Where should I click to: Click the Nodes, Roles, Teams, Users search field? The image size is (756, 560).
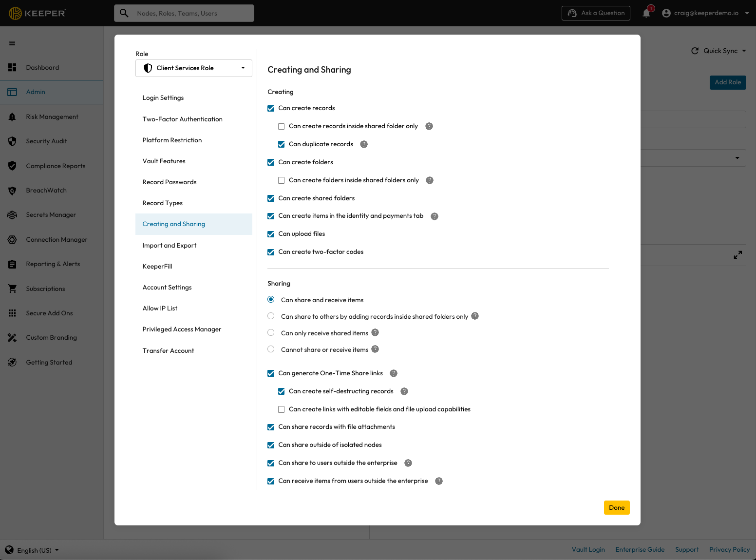tap(184, 13)
